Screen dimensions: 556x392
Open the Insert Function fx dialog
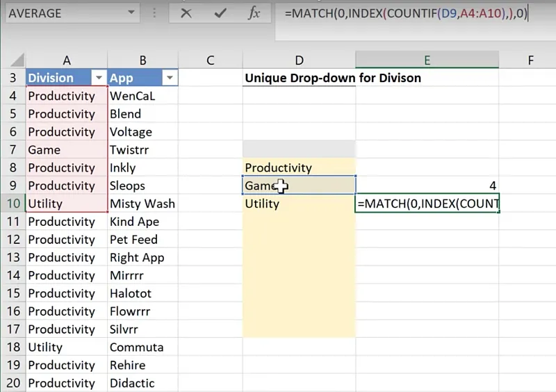[x=254, y=13]
